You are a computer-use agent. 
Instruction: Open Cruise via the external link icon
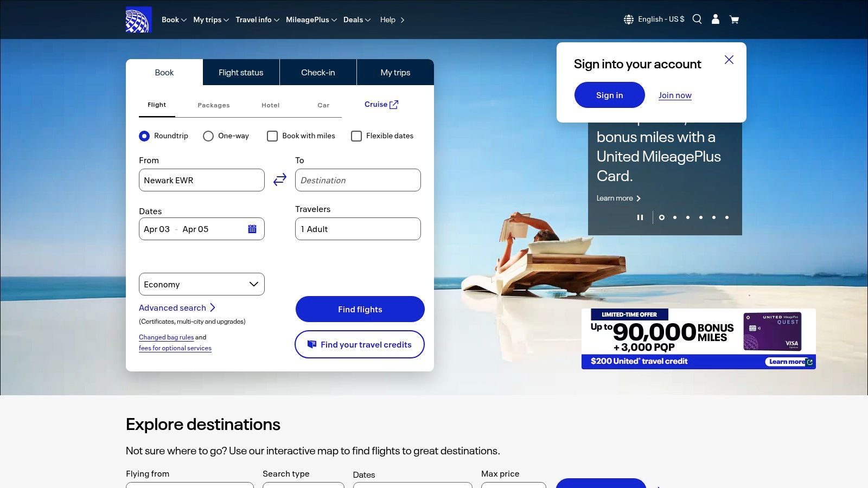click(394, 104)
